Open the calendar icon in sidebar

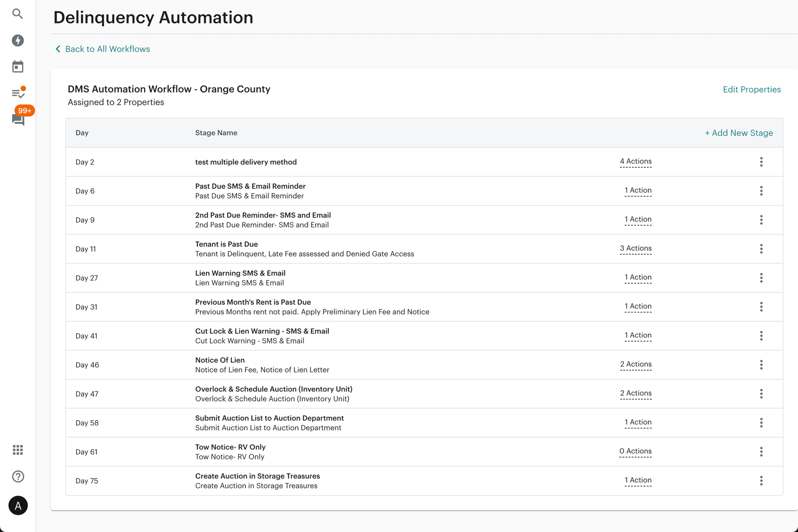click(x=18, y=67)
